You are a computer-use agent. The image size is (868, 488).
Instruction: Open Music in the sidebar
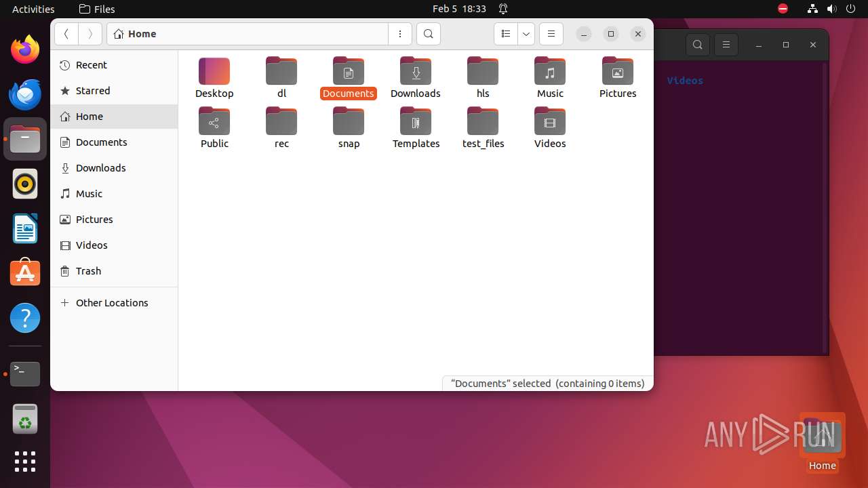[114, 194]
